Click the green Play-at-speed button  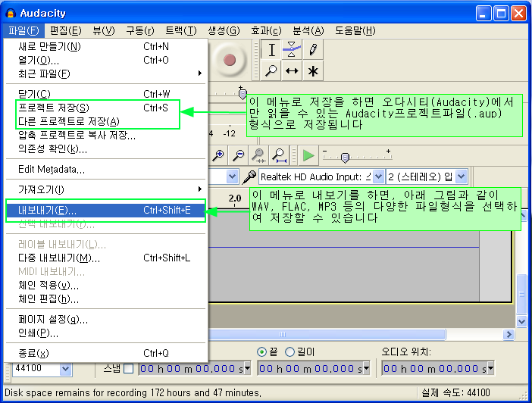pyautogui.click(x=308, y=156)
